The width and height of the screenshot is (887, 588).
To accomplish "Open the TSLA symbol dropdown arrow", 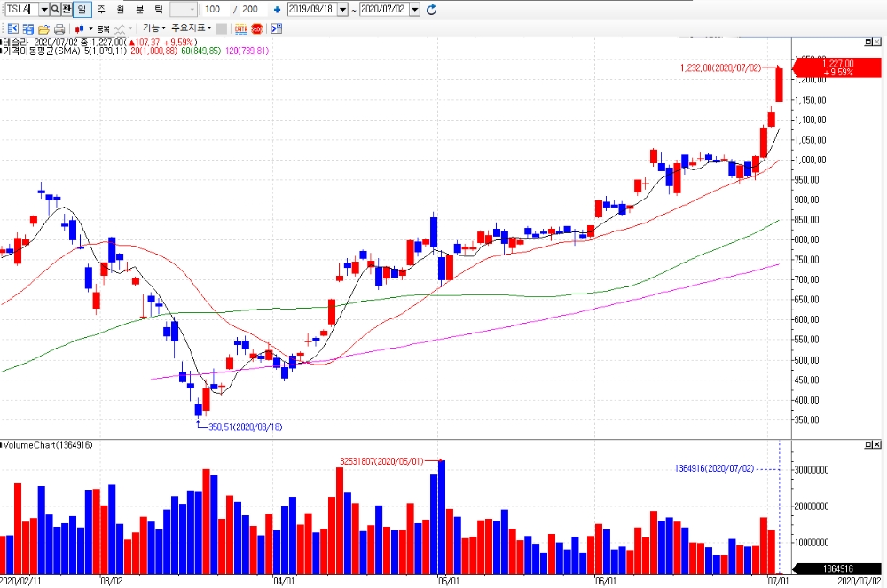I will tap(43, 10).
